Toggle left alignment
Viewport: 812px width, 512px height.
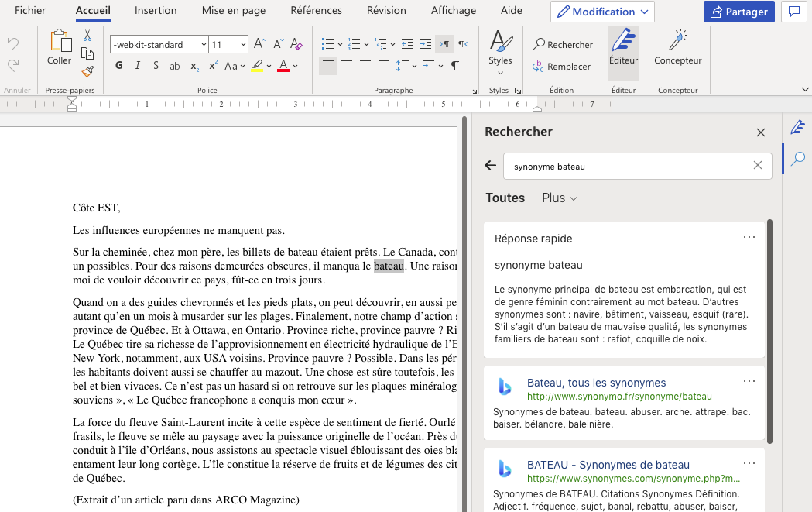coord(327,66)
